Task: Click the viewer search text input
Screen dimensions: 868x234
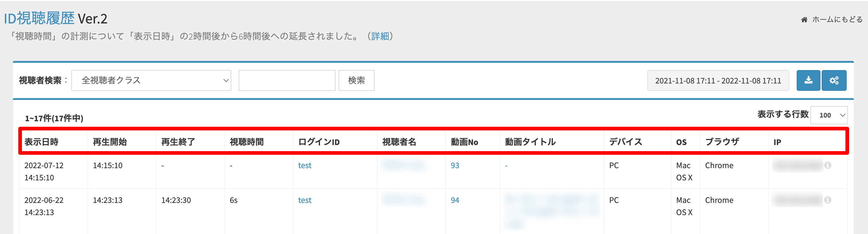Action: (x=287, y=80)
